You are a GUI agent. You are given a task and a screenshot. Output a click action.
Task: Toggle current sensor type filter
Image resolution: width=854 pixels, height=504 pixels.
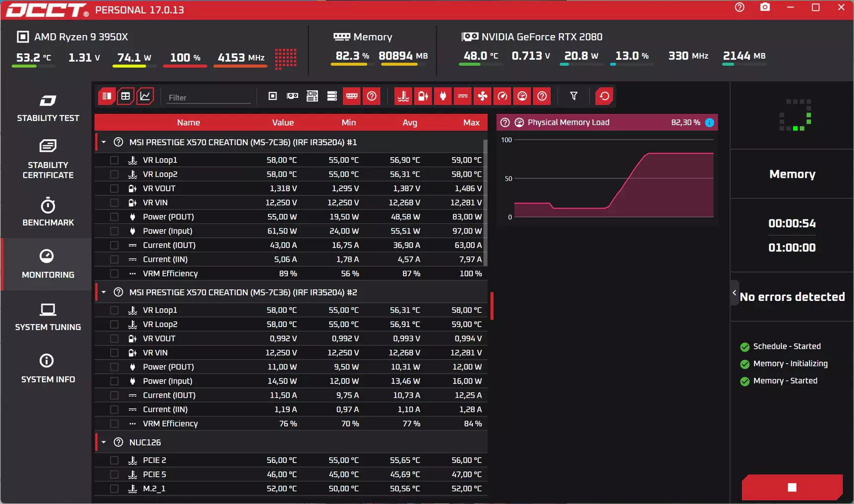[463, 96]
